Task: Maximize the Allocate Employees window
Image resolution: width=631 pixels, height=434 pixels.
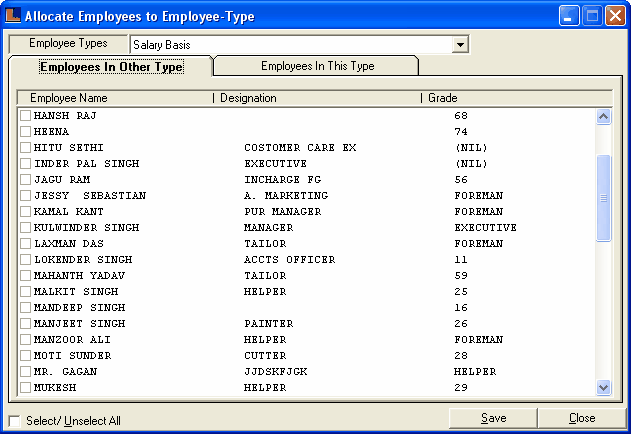Action: coord(592,16)
